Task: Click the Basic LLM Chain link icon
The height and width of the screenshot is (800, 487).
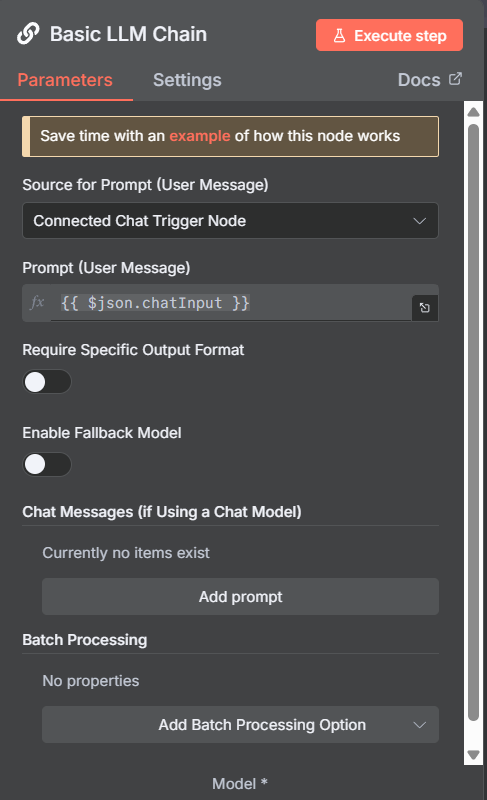Action: coord(28,34)
